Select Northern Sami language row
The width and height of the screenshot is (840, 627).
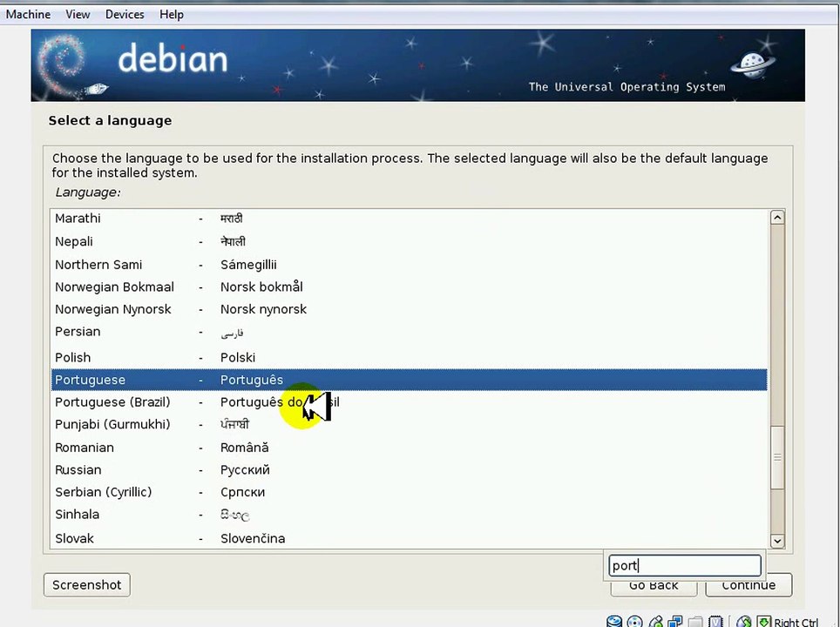coord(410,265)
